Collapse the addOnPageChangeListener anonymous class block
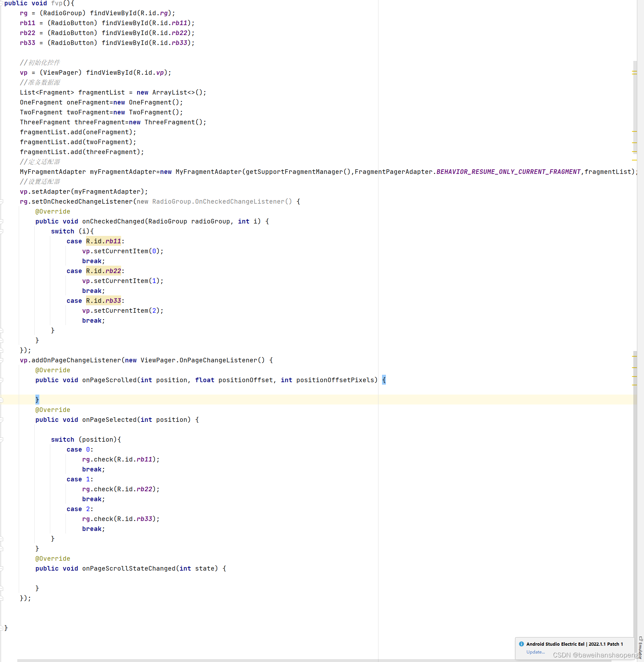This screenshot has width=644, height=662. click(x=2, y=360)
